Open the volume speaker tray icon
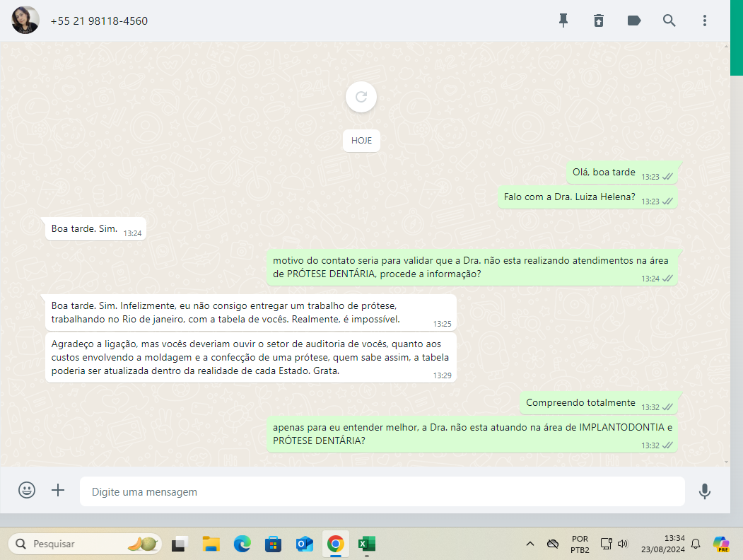The height and width of the screenshot is (560, 743). (623, 544)
